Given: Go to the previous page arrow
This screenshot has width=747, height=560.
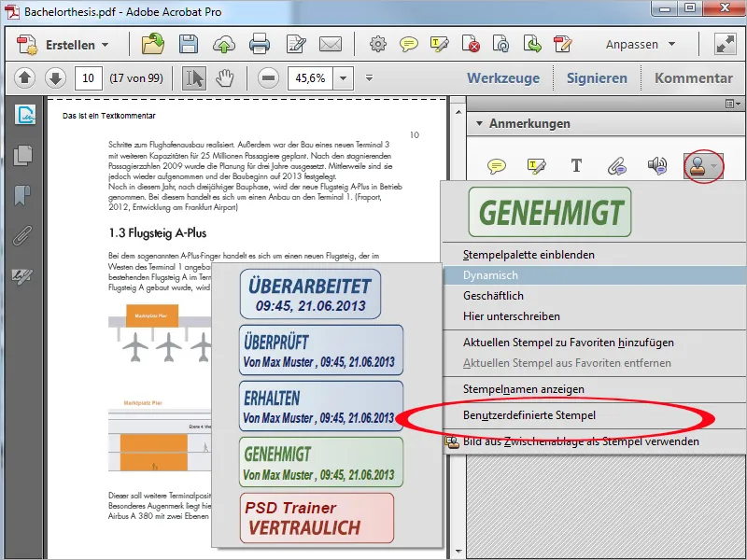Looking at the screenshot, I should tap(25, 77).
